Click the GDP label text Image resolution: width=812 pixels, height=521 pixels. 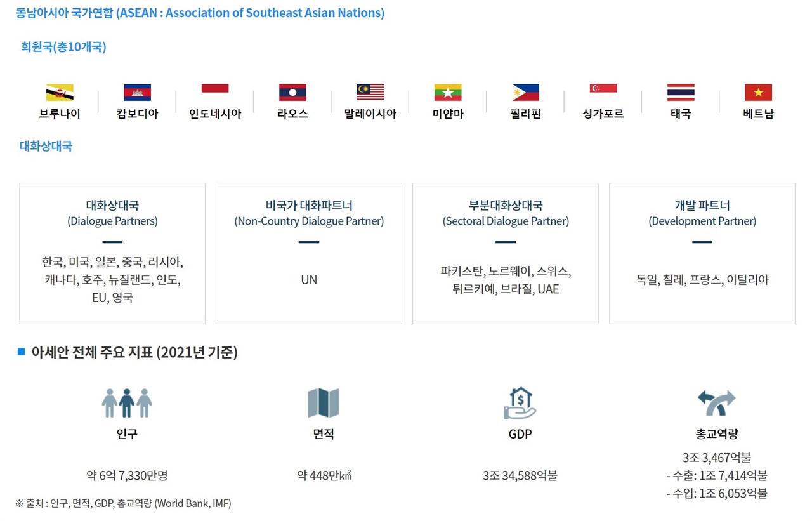coord(520,435)
